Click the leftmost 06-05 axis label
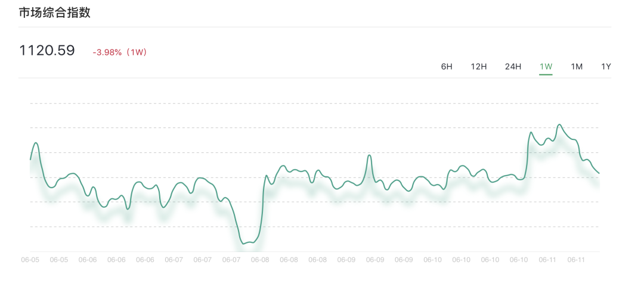 (x=30, y=260)
